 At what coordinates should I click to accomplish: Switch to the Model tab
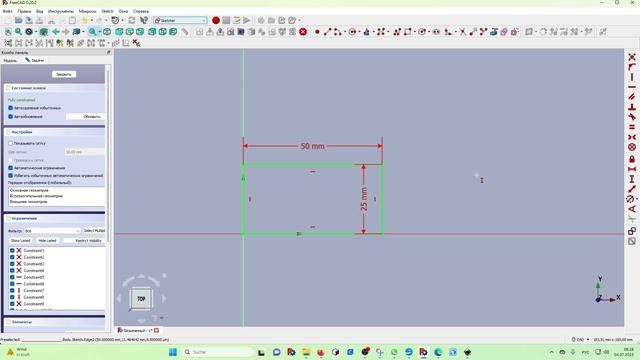[x=10, y=60]
